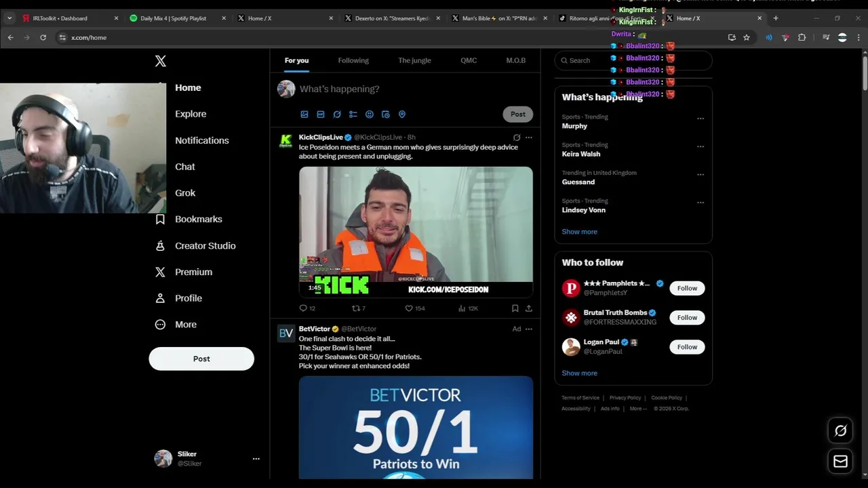Install app icon in address bar
Image resolution: width=868 pixels, height=488 pixels.
(732, 37)
